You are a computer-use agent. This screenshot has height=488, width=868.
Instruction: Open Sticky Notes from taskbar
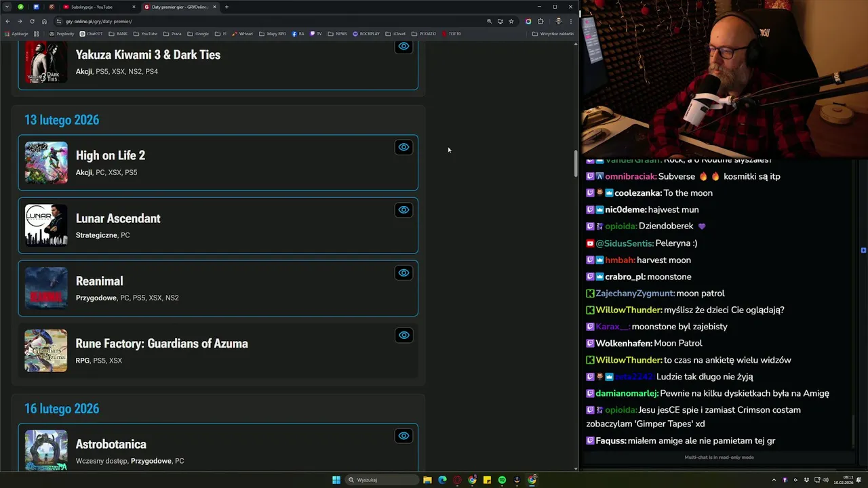(487, 480)
